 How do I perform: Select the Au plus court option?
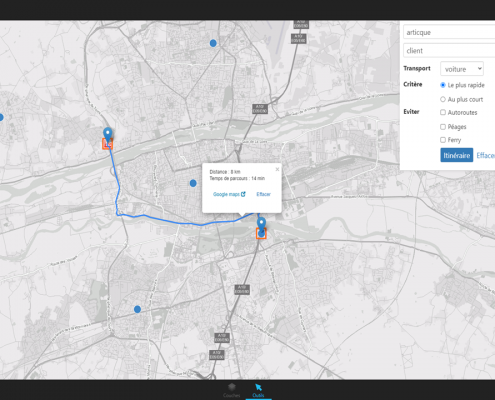coord(443,99)
